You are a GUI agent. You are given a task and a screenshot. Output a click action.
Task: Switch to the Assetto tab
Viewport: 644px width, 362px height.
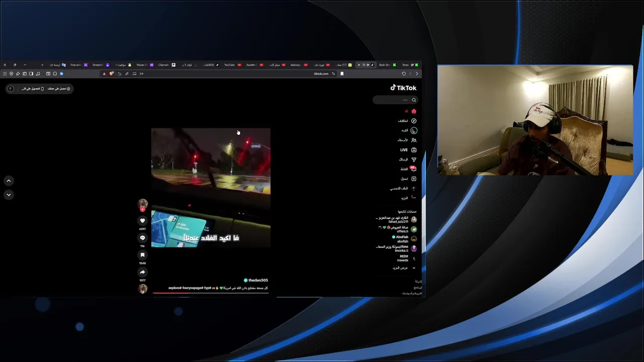pos(255,65)
